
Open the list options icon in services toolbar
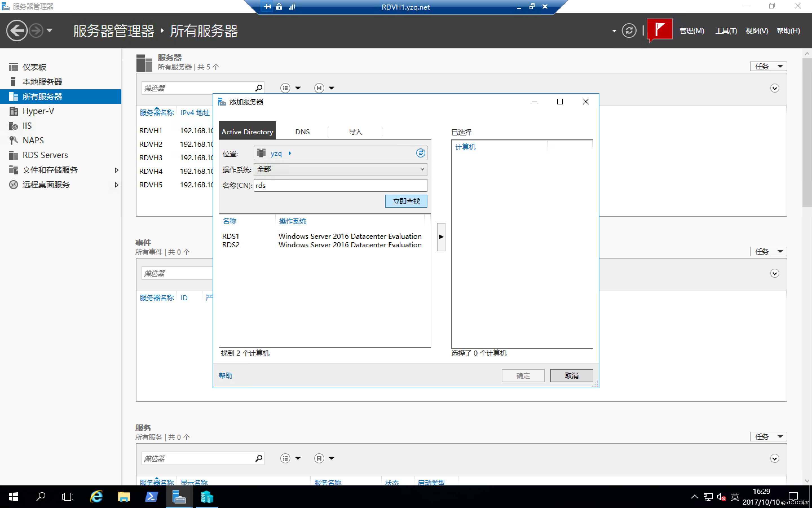pyautogui.click(x=285, y=458)
